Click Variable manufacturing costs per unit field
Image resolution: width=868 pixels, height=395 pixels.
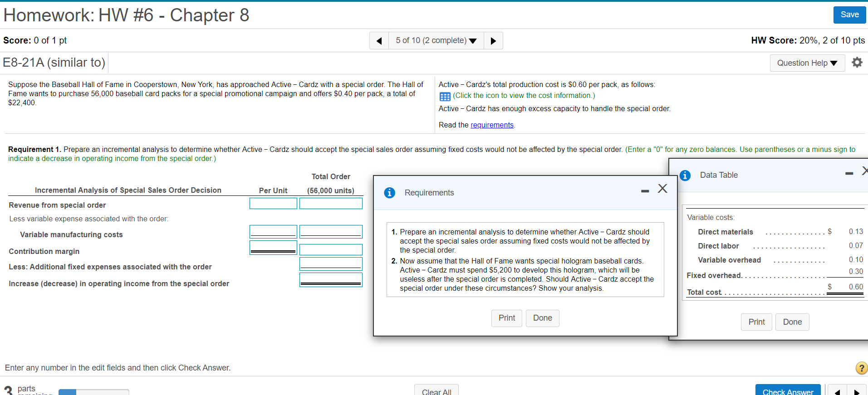273,231
